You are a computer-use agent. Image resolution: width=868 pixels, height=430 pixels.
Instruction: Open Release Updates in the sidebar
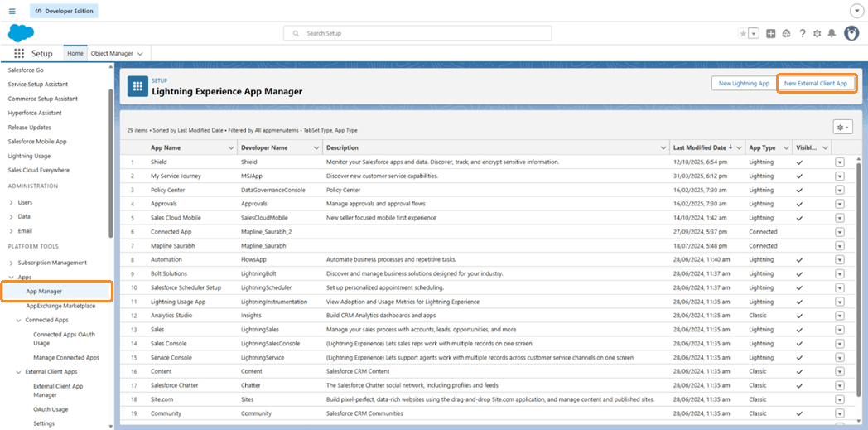28,128
